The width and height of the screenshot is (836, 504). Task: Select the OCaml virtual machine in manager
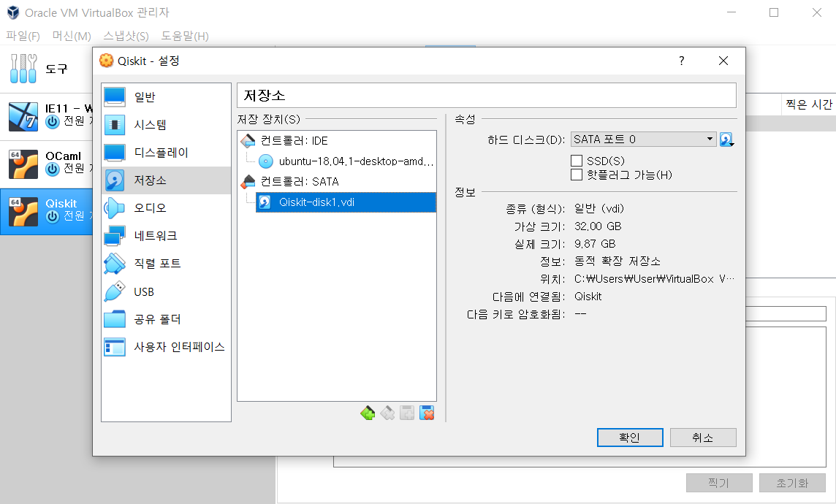[47, 164]
